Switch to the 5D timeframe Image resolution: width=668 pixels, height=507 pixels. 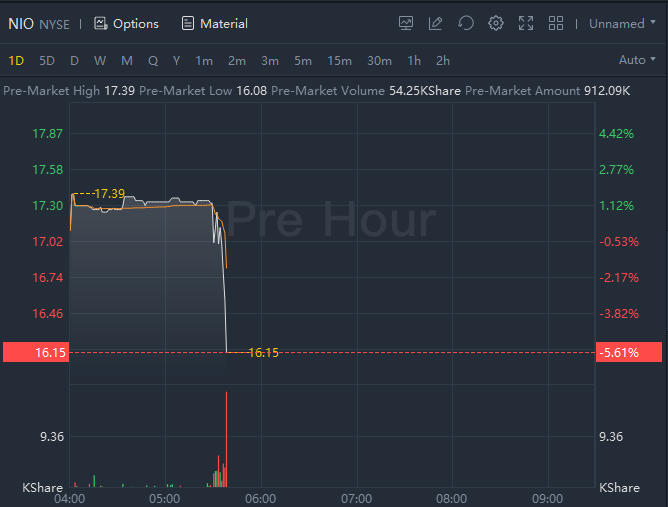click(x=47, y=60)
